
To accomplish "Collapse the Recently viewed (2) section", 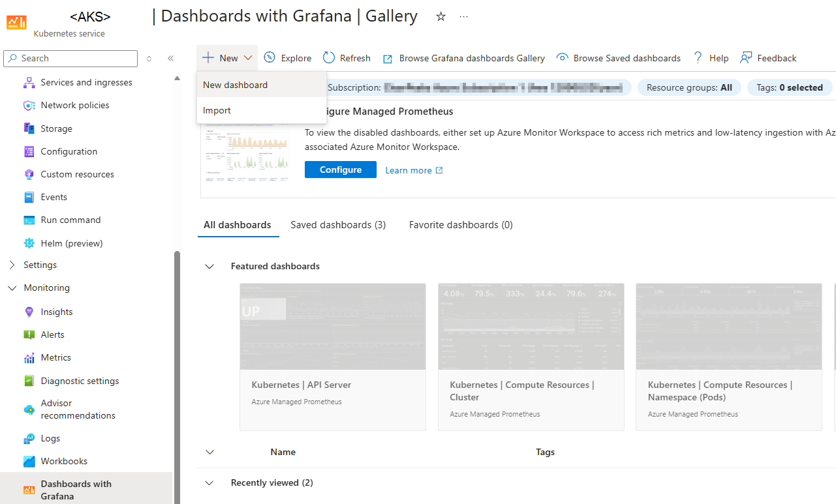I will pos(209,482).
